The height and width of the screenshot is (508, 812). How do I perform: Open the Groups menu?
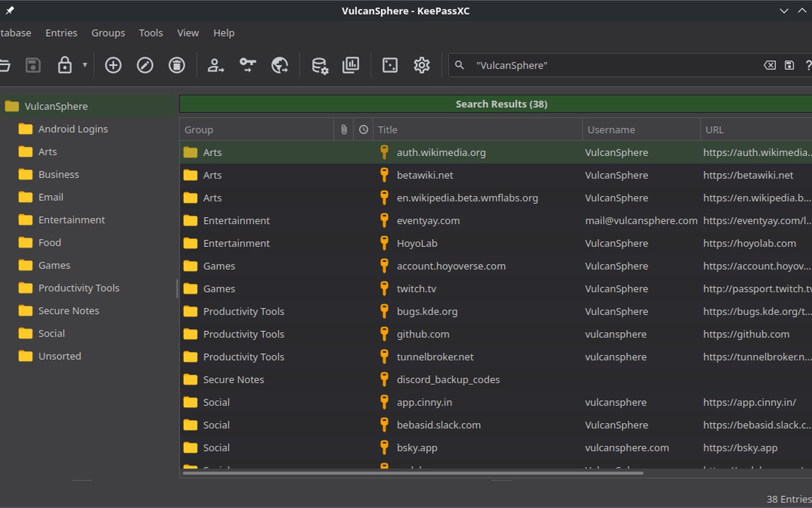(x=108, y=33)
